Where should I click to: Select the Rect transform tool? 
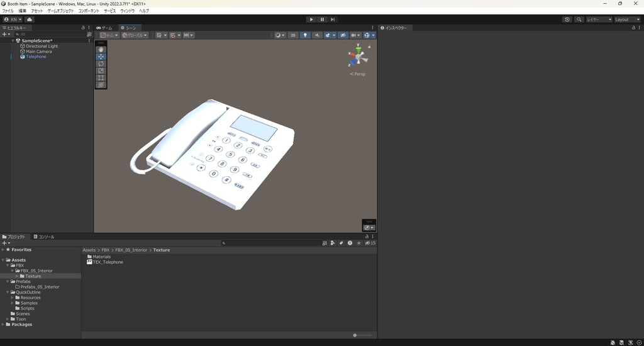101,77
